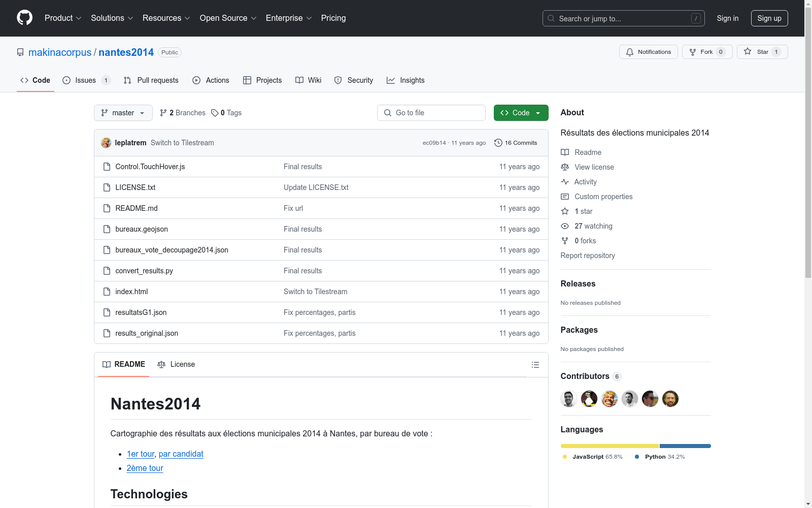Click leplatrem's avatar in the commit bar
This screenshot has height=508, width=812.
[106, 143]
